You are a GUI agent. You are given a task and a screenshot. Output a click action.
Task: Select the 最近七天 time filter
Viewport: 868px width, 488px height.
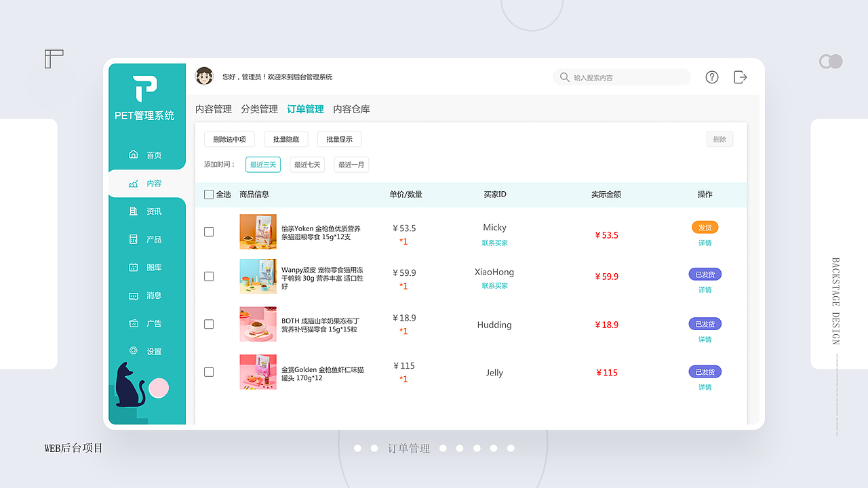307,165
